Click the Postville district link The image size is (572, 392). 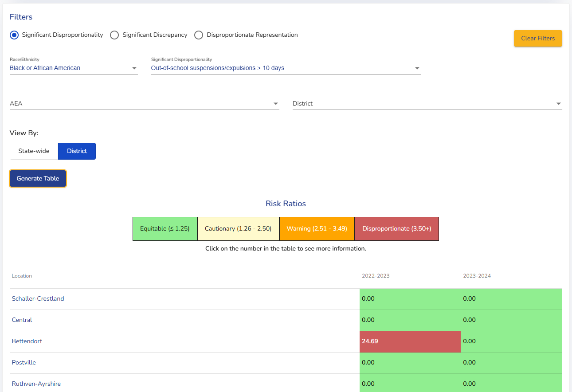(x=24, y=363)
